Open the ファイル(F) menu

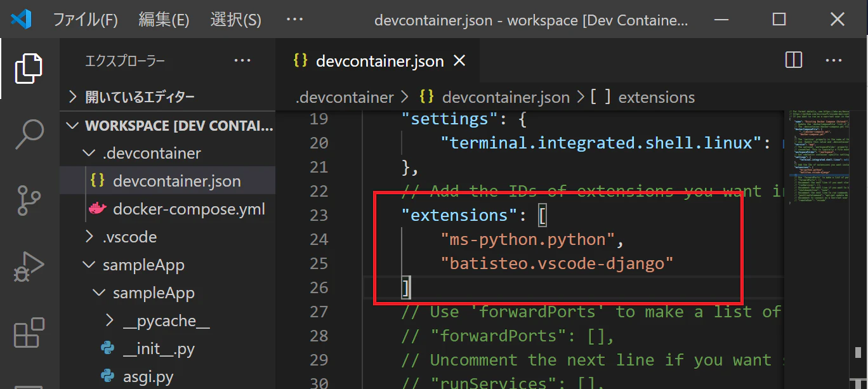[85, 20]
